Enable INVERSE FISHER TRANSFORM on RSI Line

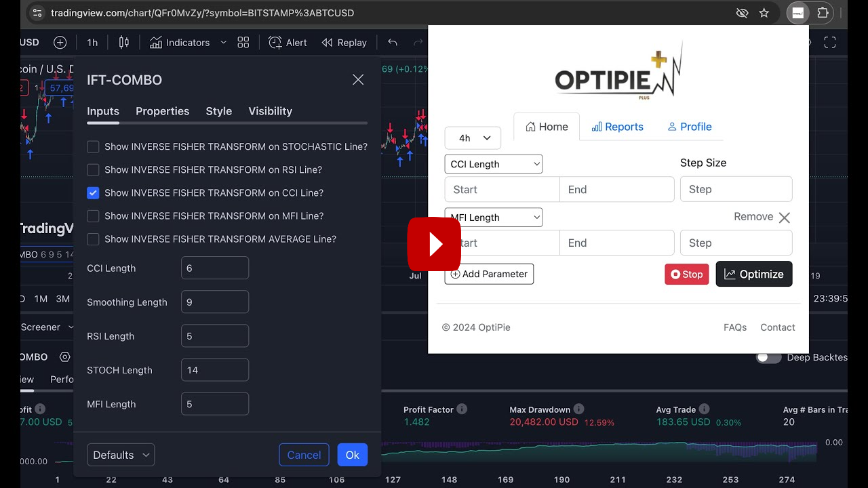coord(93,169)
